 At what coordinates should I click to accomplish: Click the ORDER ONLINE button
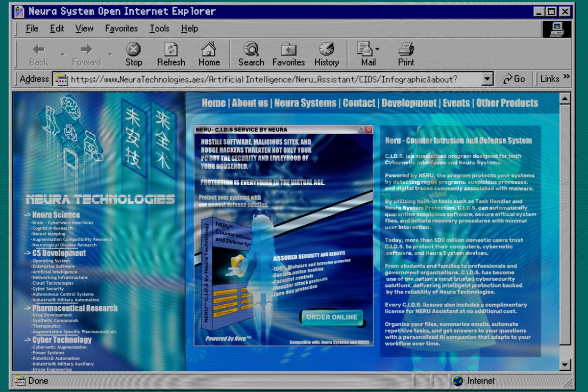332,317
